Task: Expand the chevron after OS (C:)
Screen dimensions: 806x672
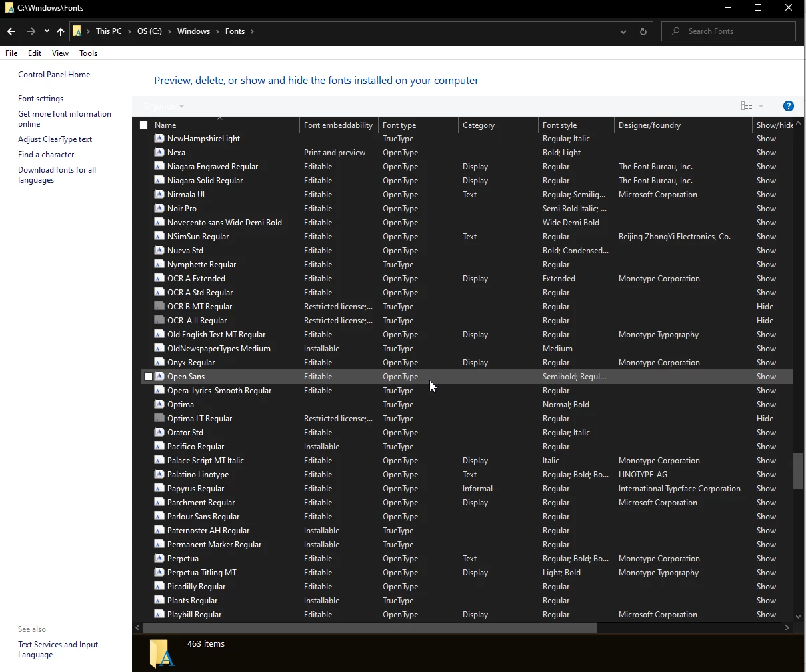Action: coord(169,31)
